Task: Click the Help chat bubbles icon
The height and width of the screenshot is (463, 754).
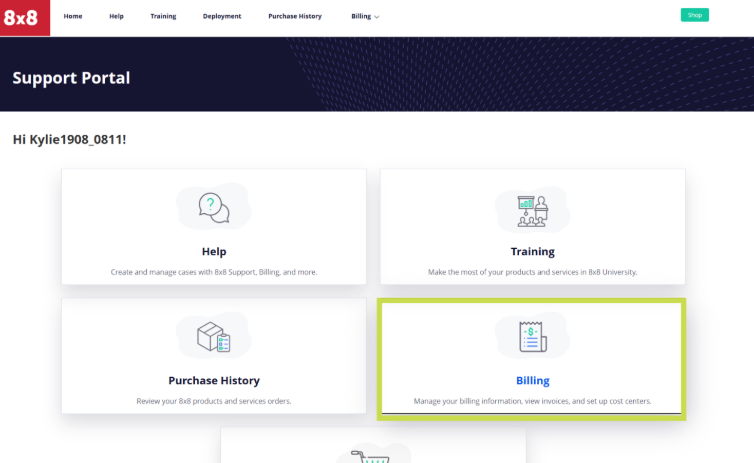Action: pos(213,207)
